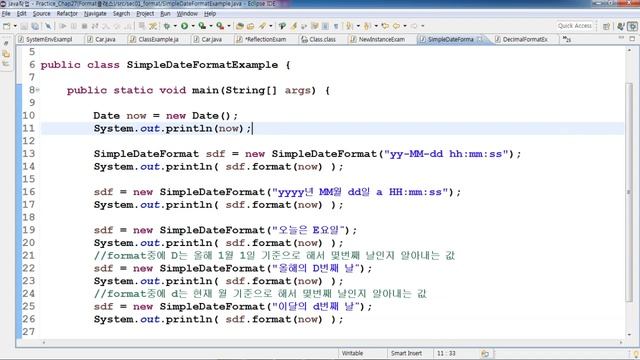The width and height of the screenshot is (640, 360).
Task: Expand the Debug dropdown arrow
Action: pos(175,26)
